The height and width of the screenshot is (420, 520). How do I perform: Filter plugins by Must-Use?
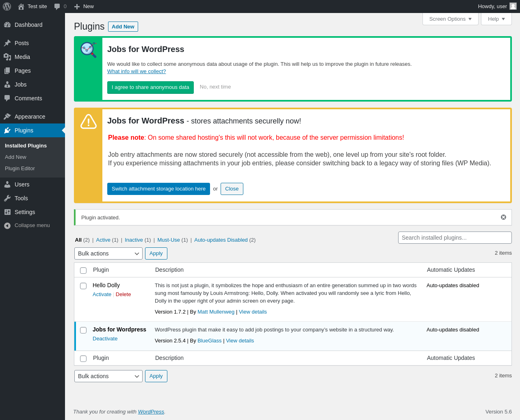pos(169,240)
